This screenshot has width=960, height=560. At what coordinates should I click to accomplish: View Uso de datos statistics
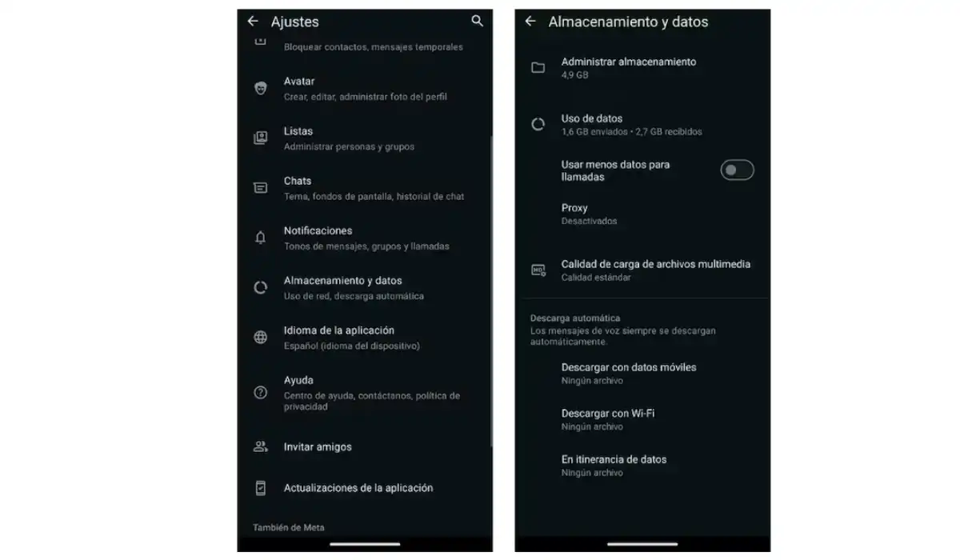(x=642, y=124)
